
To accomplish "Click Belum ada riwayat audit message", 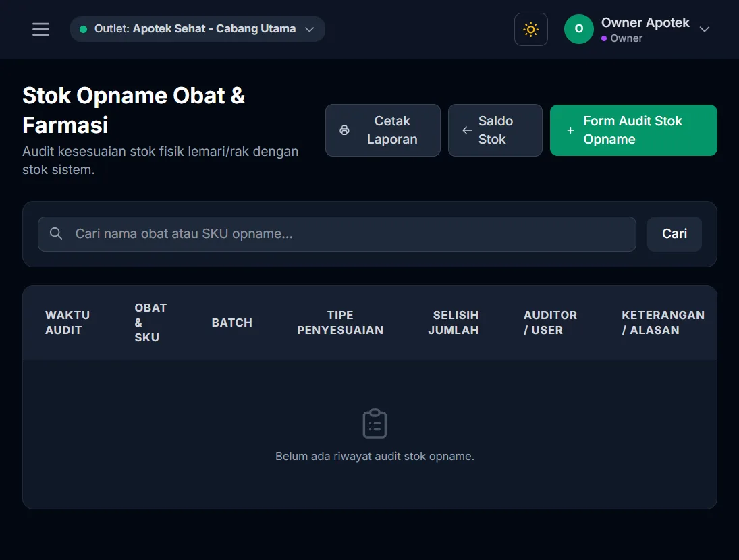I will click(375, 456).
